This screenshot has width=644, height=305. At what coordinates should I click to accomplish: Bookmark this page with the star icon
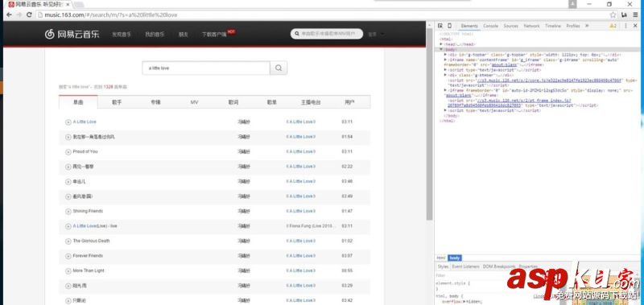coord(613,14)
